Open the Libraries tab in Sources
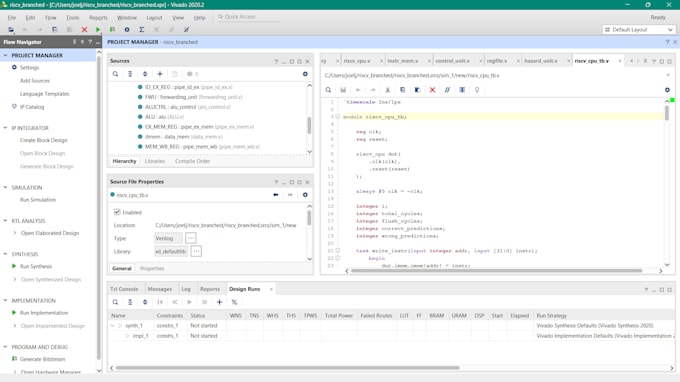 (x=155, y=161)
